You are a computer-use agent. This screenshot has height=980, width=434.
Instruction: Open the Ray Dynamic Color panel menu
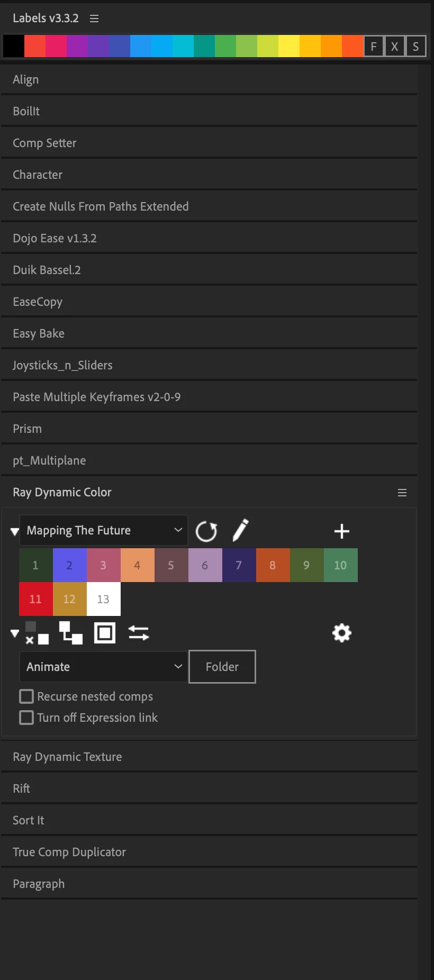pos(402,493)
